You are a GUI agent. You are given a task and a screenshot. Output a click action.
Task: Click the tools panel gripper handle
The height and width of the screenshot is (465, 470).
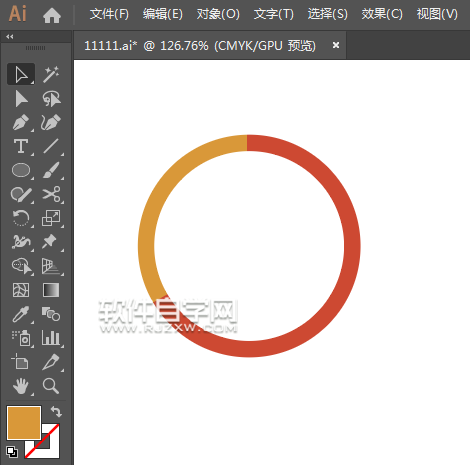click(35, 48)
